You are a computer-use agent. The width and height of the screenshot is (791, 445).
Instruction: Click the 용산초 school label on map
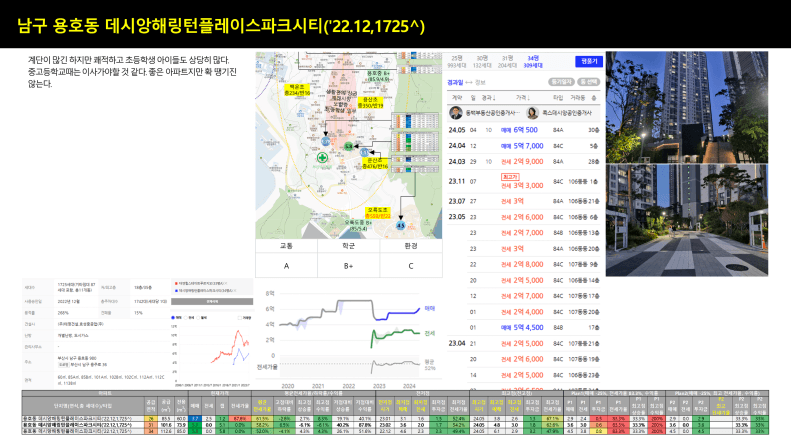pos(371,103)
